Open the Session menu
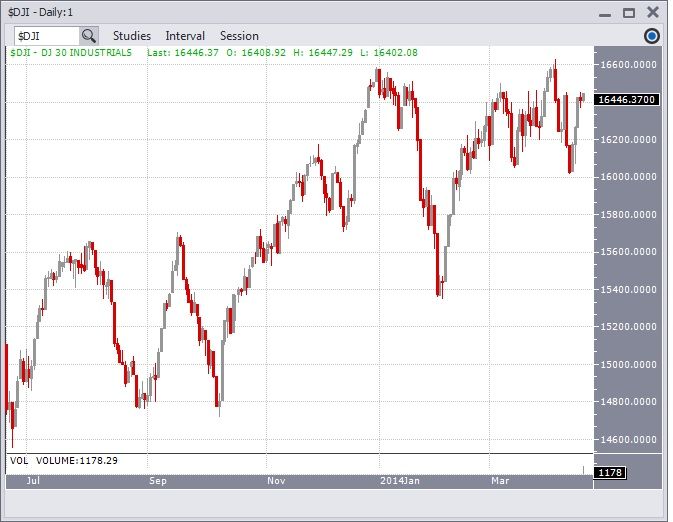Image resolution: width=673 pixels, height=522 pixels. (x=239, y=36)
